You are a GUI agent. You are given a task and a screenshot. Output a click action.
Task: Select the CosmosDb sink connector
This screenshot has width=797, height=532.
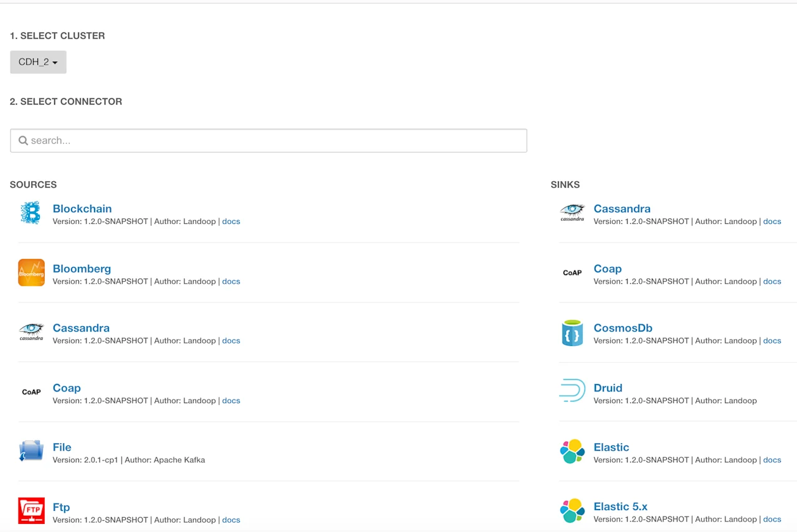[x=623, y=328]
